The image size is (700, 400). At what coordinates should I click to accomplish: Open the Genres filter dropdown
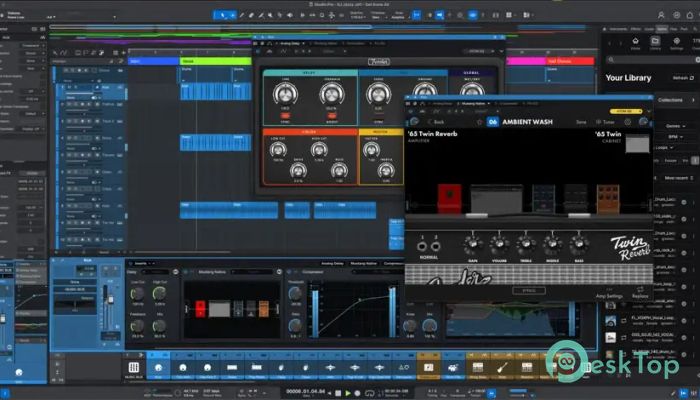point(675,126)
